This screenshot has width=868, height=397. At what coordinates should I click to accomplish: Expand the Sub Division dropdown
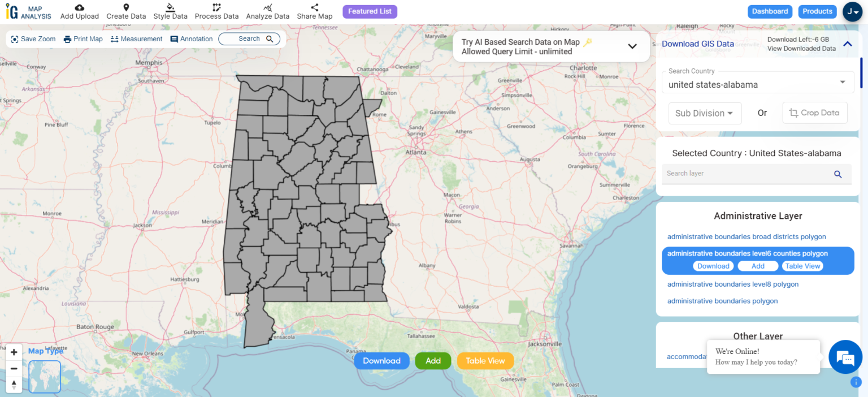pyautogui.click(x=705, y=113)
